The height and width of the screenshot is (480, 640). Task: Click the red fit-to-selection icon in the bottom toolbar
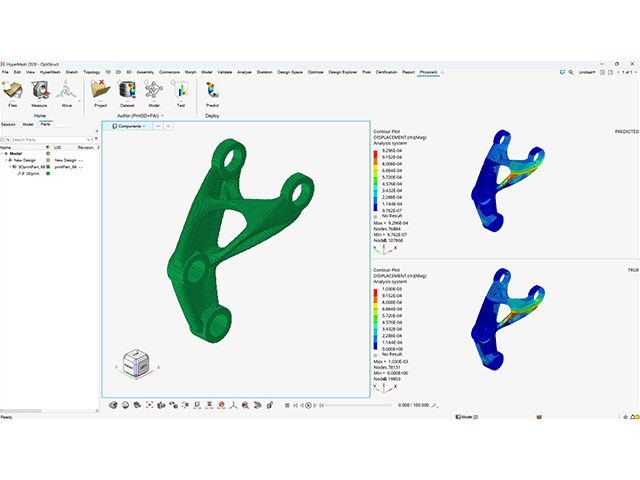149,405
